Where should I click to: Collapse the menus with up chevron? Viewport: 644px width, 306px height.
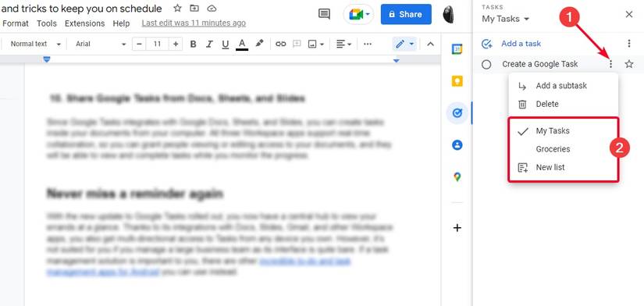(x=430, y=44)
